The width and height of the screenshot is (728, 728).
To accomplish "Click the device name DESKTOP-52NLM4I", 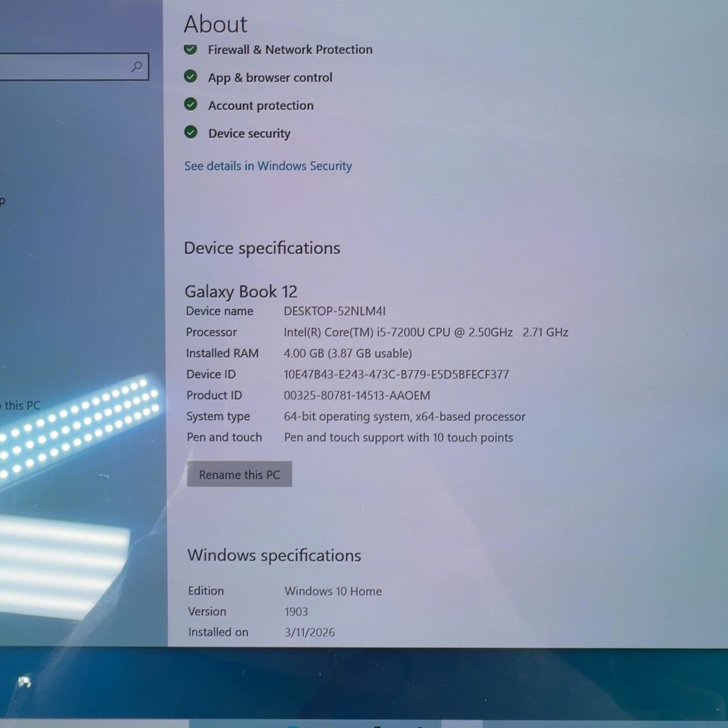I will pyautogui.click(x=334, y=311).
